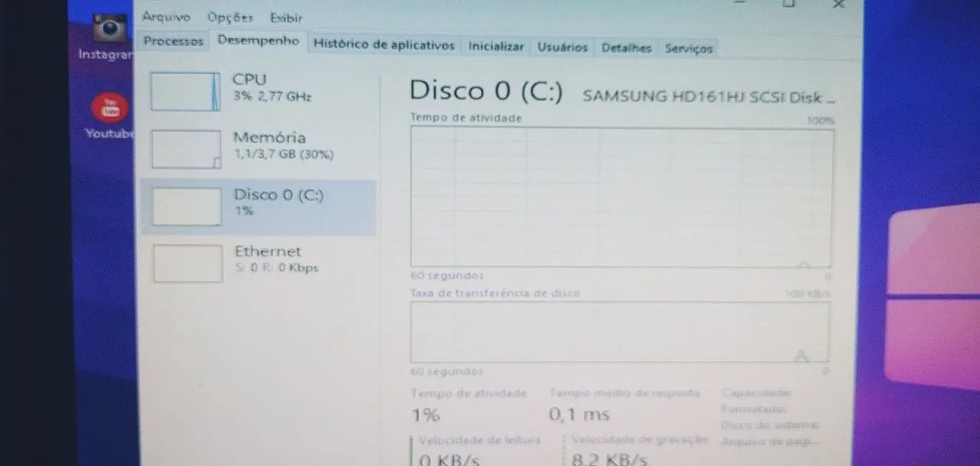Screen dimensions: 980x466
Task: Click the Memória 1,1/3,7 GB (30%) text
Action: [283, 145]
